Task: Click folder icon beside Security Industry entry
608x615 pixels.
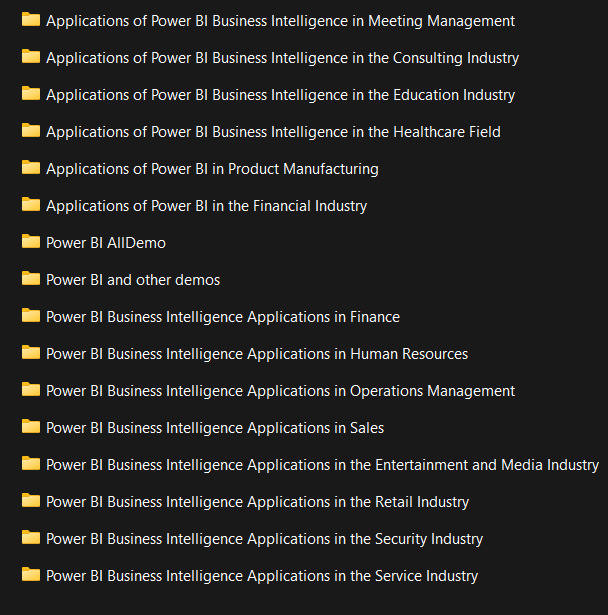Action: point(31,537)
